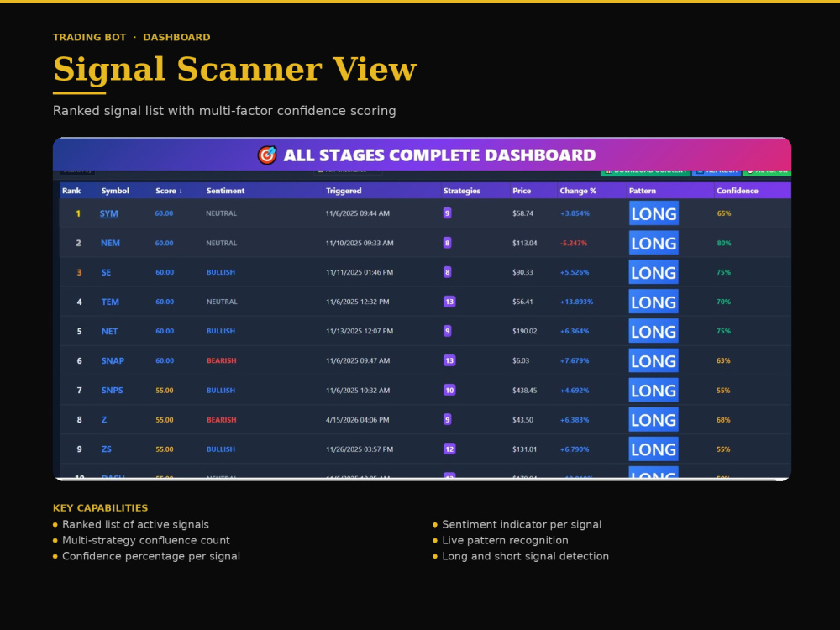Click the LONG pattern badge for SE
This screenshot has width=840, height=630.
point(654,272)
